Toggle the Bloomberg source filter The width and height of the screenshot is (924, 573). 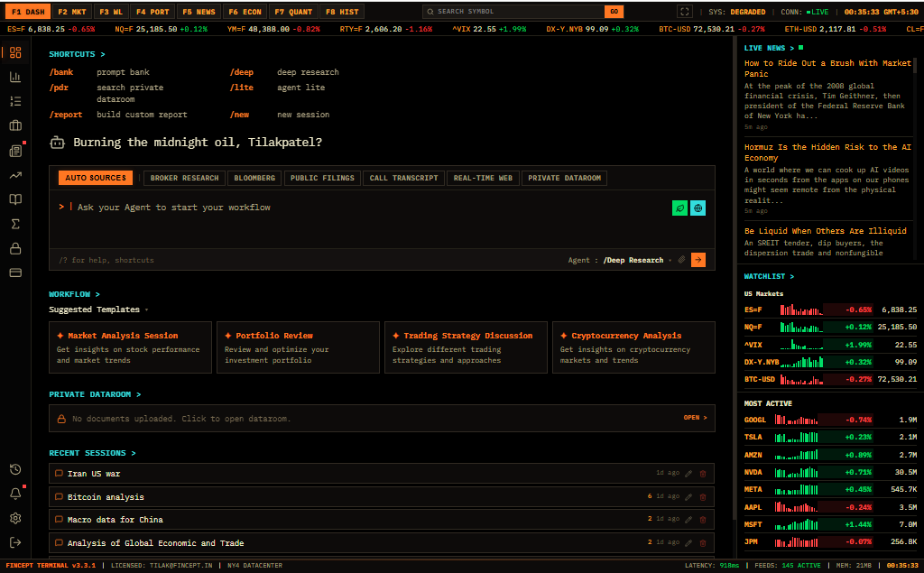click(254, 178)
